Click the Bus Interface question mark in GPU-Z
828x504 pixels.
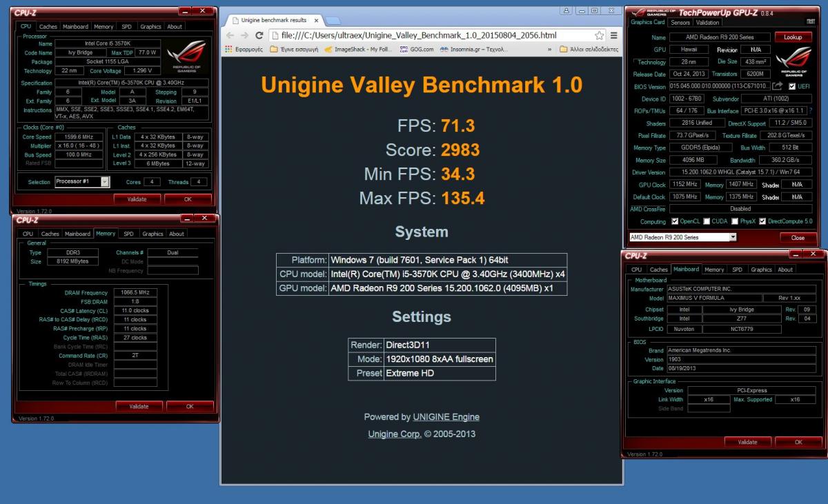point(811,111)
